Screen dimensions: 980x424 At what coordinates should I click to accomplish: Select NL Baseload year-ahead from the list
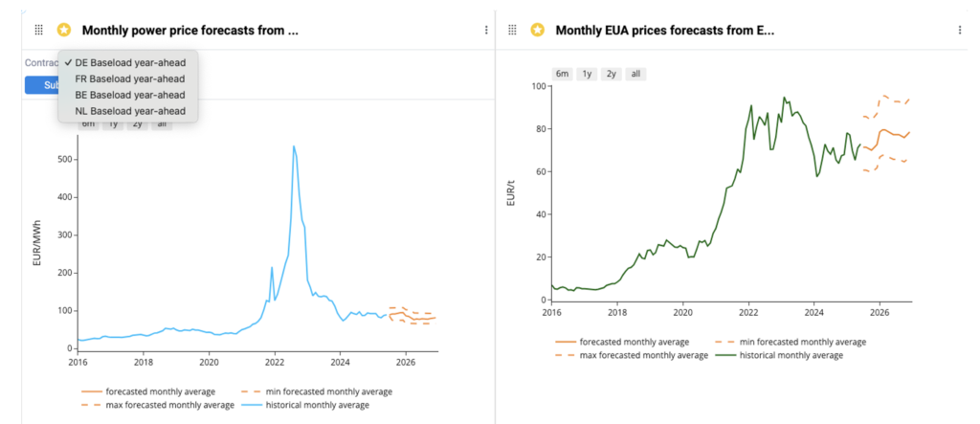(x=129, y=111)
